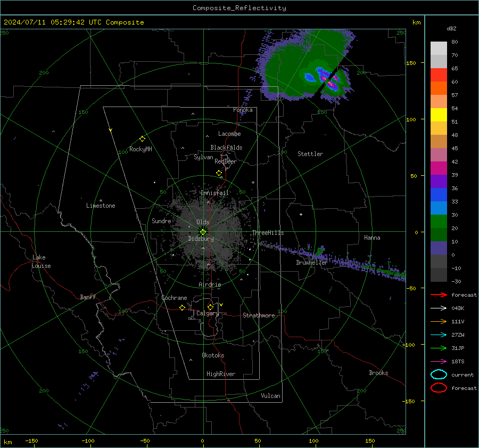
Task: Click the green 31JP arrow in the legend
Action: [439, 348]
